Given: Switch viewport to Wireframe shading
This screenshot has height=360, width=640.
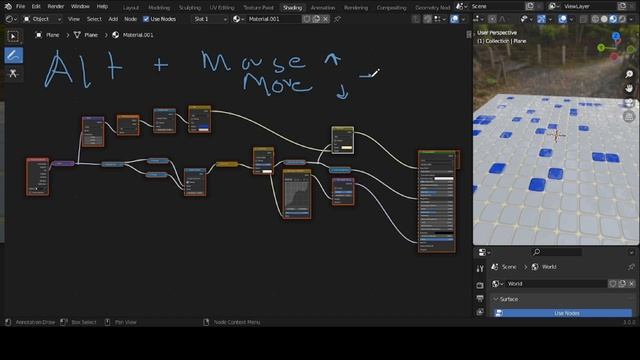Looking at the screenshot, I should point(596,19).
